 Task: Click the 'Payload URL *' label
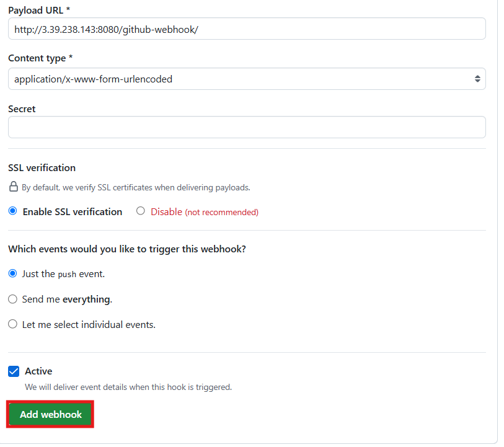(39, 11)
